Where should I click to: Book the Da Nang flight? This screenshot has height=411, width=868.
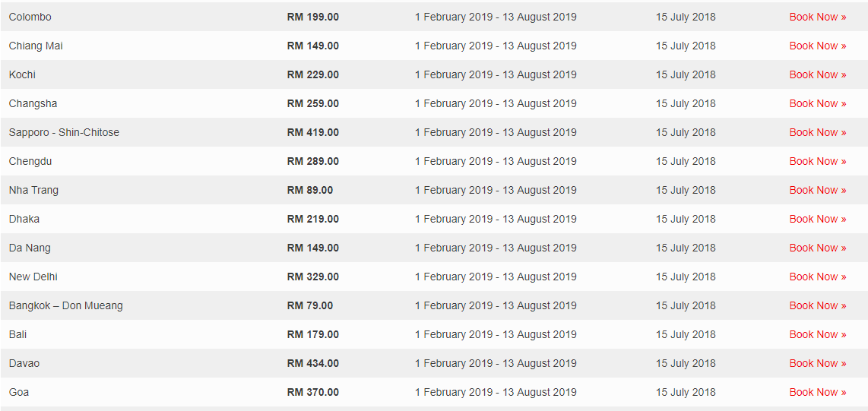817,248
